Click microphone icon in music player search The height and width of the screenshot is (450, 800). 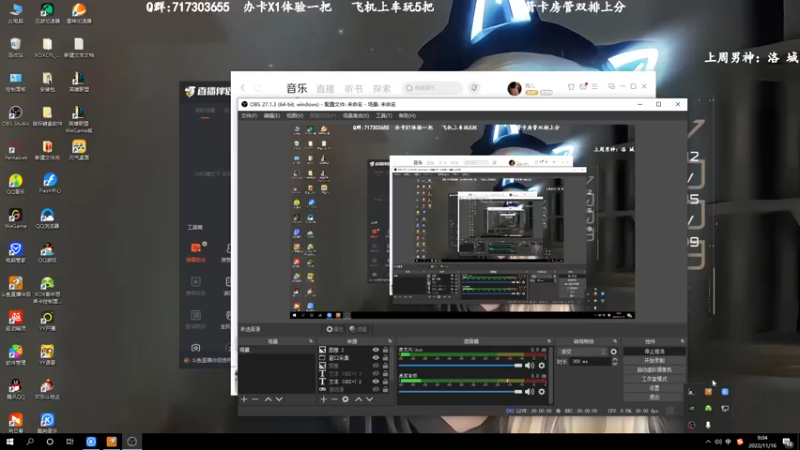pos(474,88)
